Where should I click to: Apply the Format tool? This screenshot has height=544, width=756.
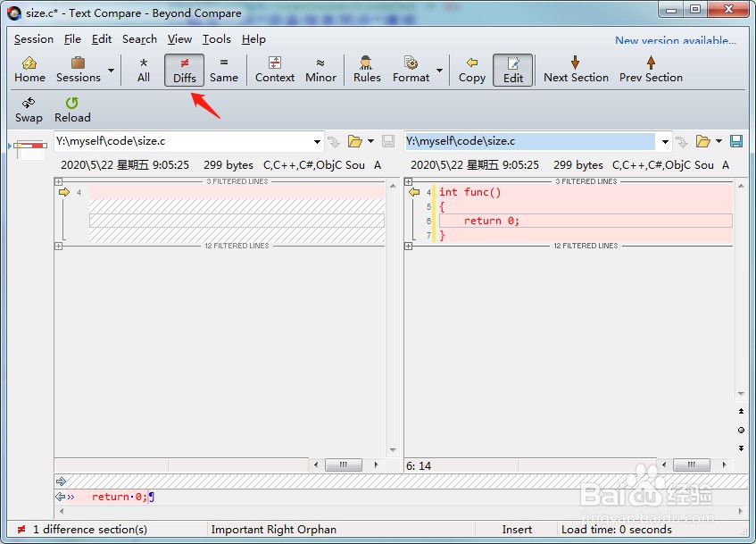pos(411,70)
